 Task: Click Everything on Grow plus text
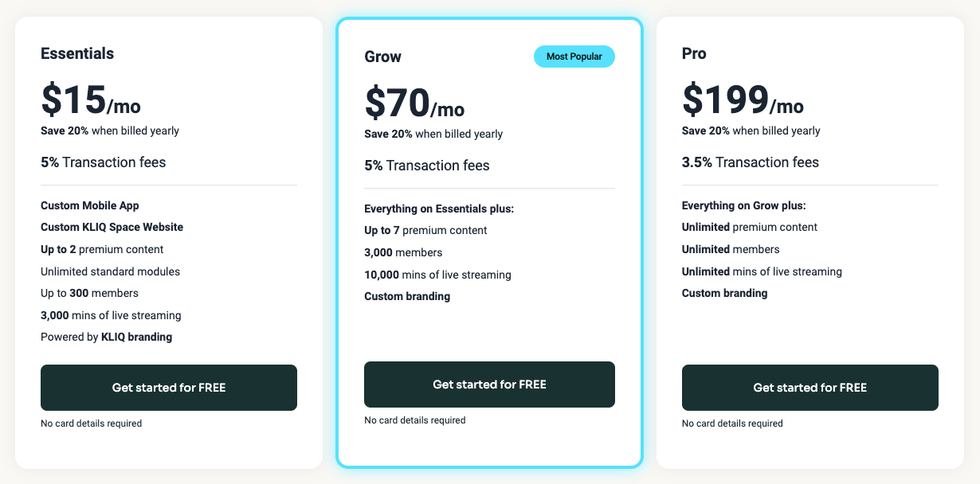pos(743,205)
